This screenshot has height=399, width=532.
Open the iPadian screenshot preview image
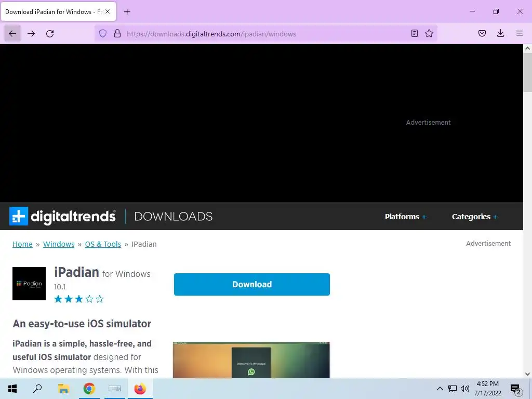[251, 360]
